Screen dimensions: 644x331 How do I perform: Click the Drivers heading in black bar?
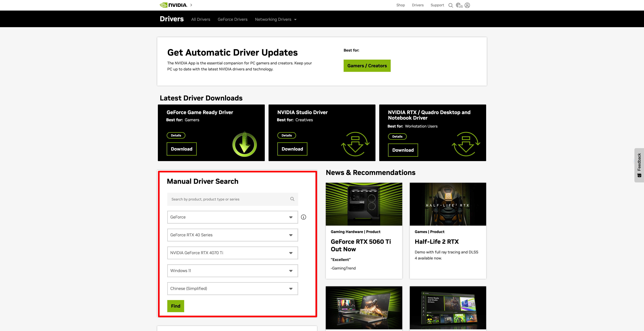click(x=172, y=19)
